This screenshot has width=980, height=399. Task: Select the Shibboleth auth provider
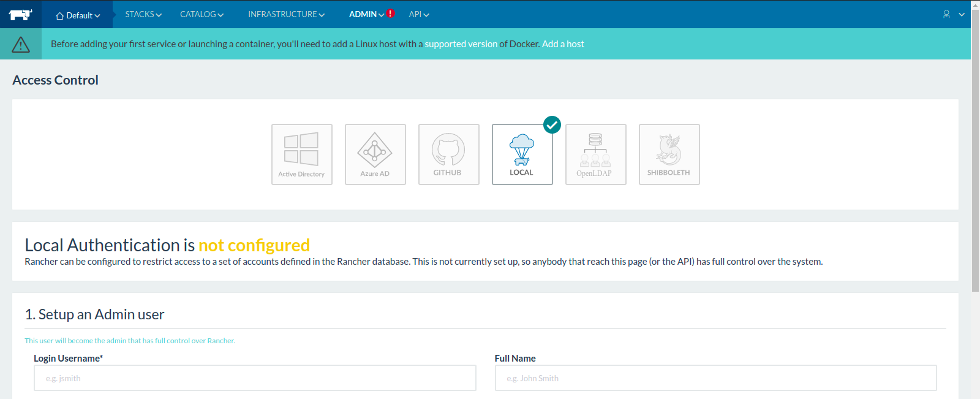(669, 154)
